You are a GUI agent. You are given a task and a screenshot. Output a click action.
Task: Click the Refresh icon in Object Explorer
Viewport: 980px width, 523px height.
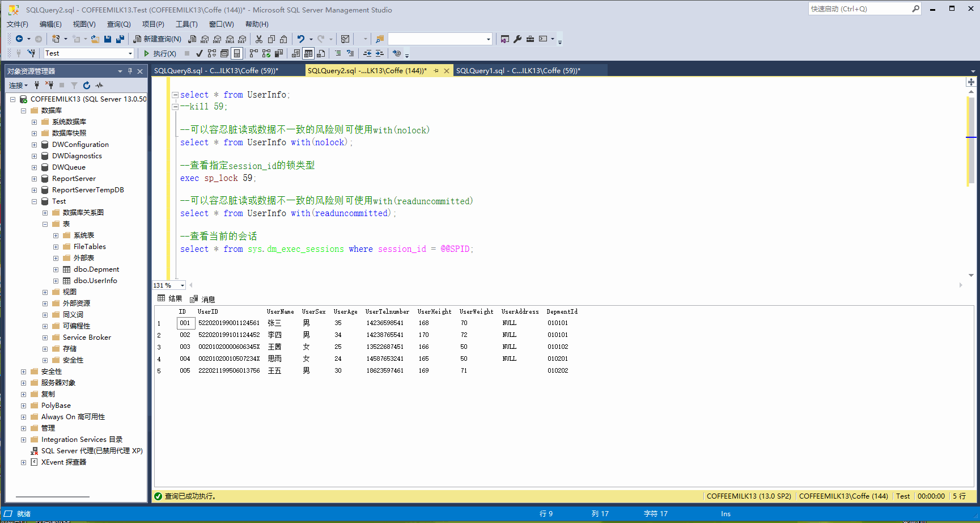point(86,85)
